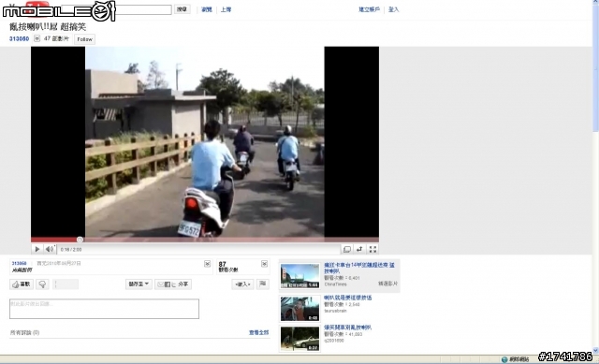Open uploader 313050 link below player

pyautogui.click(x=19, y=263)
